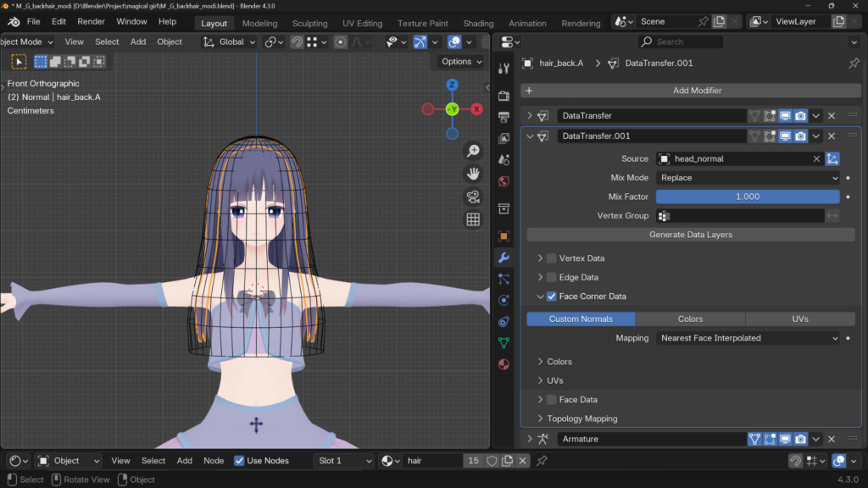Switch orthographic/perspective with the grid icon
868x488 pixels.
point(473,219)
